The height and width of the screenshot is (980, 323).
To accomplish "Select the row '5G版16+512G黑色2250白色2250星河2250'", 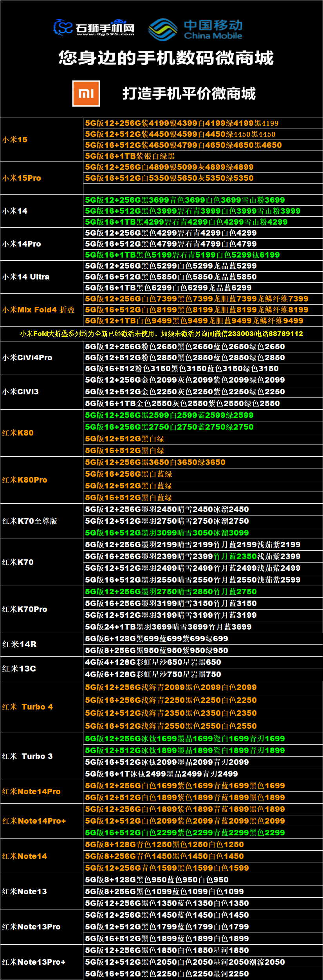I will [203, 974].
